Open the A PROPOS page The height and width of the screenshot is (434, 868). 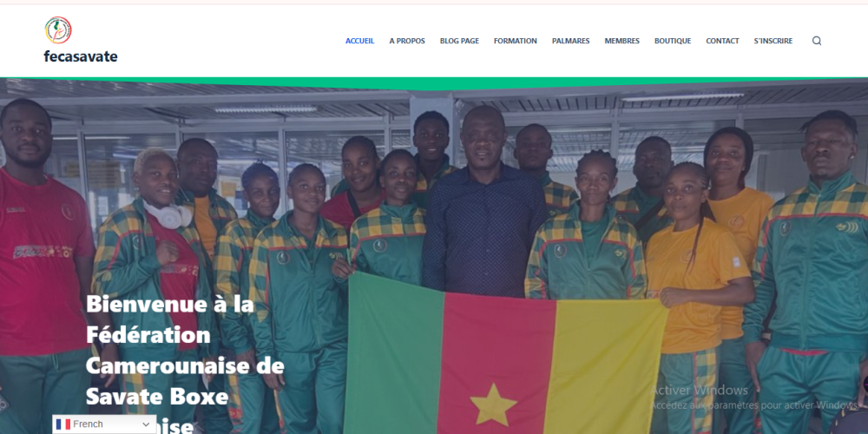tap(407, 41)
